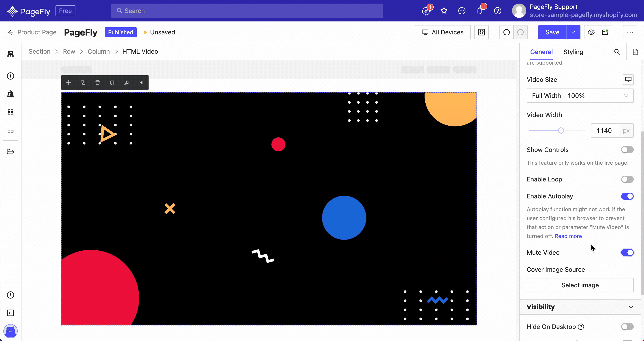This screenshot has height=341, width=644.
Task: Click the paint style icon in toolbar
Action: [x=127, y=83]
